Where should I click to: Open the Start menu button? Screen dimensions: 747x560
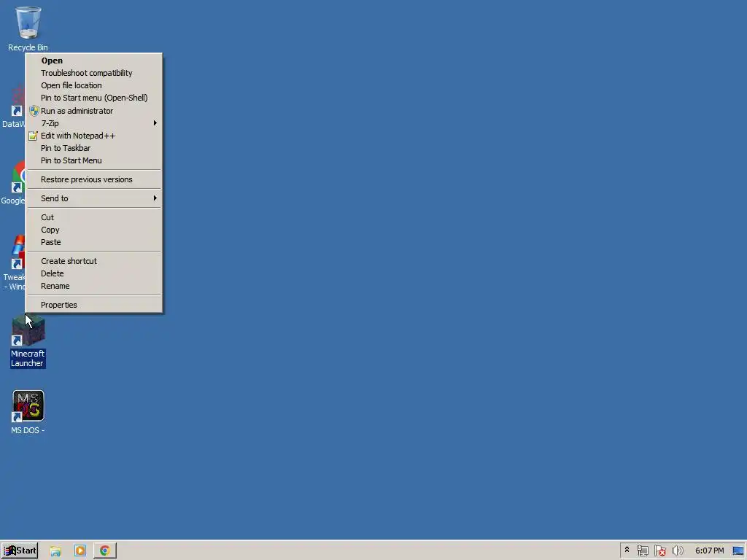pyautogui.click(x=20, y=551)
